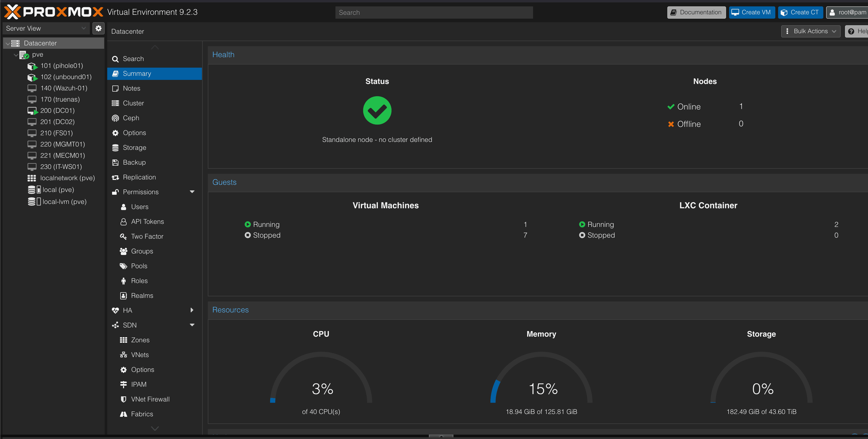
Task: Click the Backup floppy icon
Action: (115, 162)
